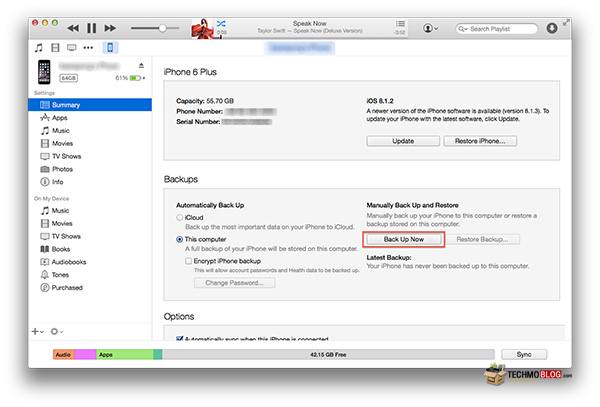The height and width of the screenshot is (407, 600).
Task: Enable Encrypt iPhone backup checkbox
Action: (x=188, y=261)
